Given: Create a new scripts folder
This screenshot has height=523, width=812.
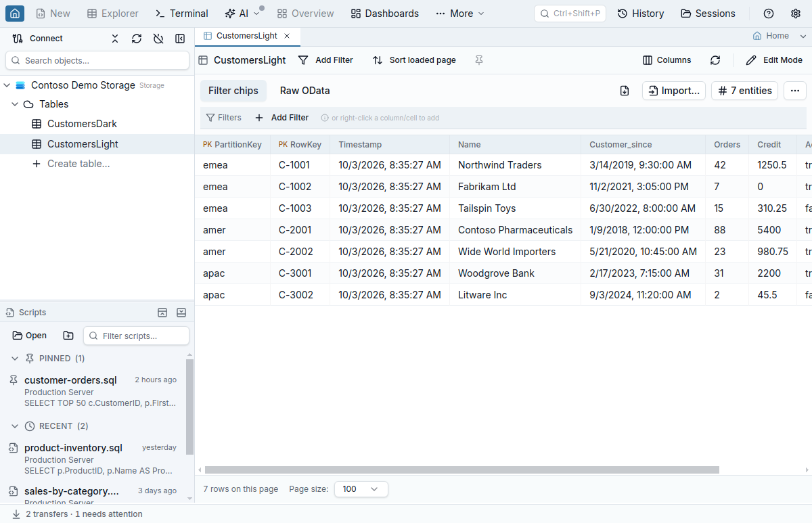Looking at the screenshot, I should tap(68, 336).
